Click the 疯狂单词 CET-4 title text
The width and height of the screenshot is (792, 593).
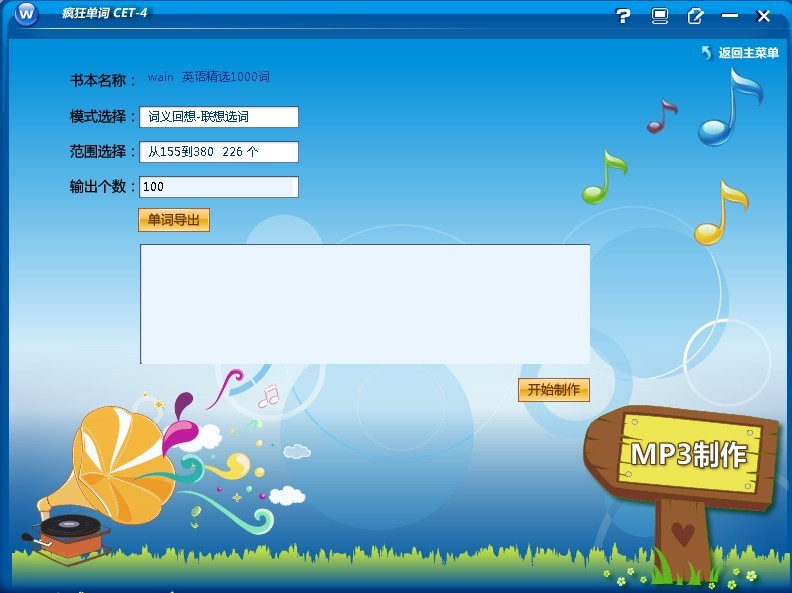pos(105,13)
